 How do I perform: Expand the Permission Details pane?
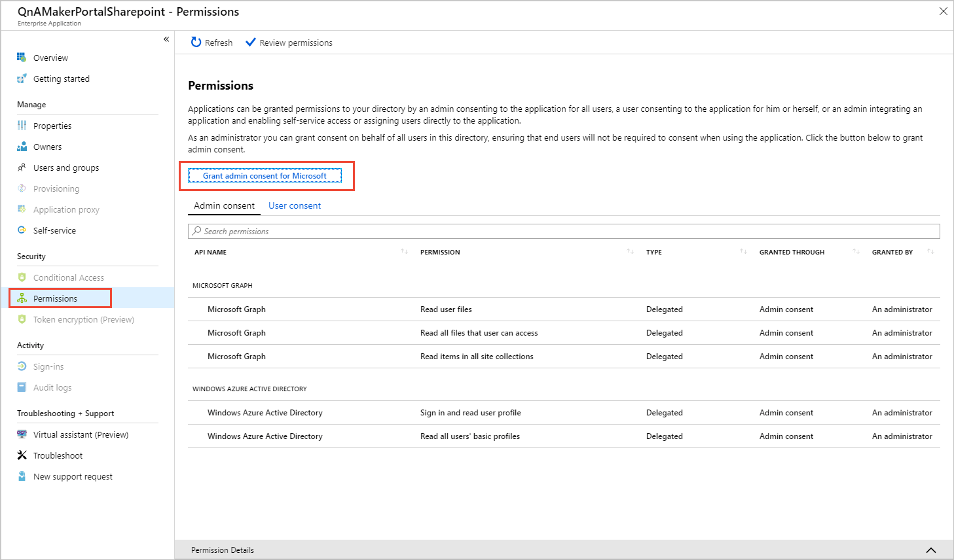coord(930,550)
